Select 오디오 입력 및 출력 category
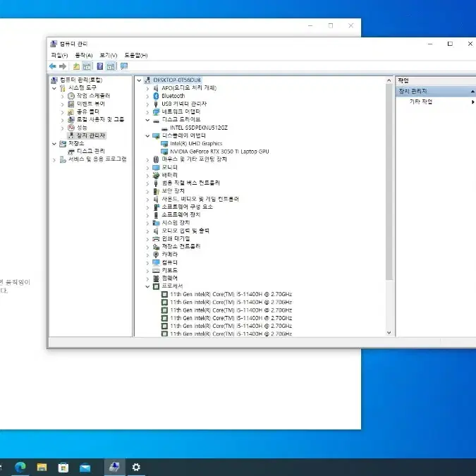 (x=185, y=231)
